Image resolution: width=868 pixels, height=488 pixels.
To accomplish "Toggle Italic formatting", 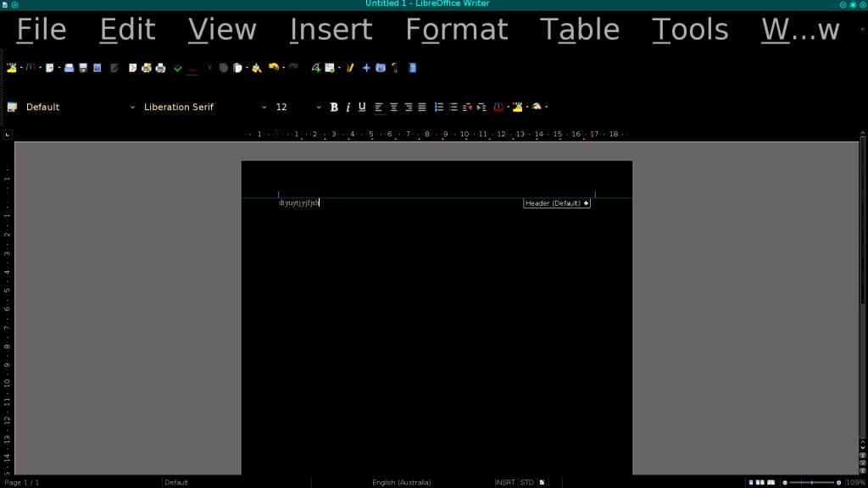I will point(348,108).
